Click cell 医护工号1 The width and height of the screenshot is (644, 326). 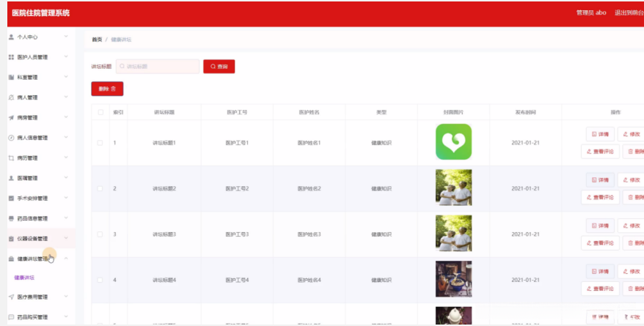pos(237,143)
